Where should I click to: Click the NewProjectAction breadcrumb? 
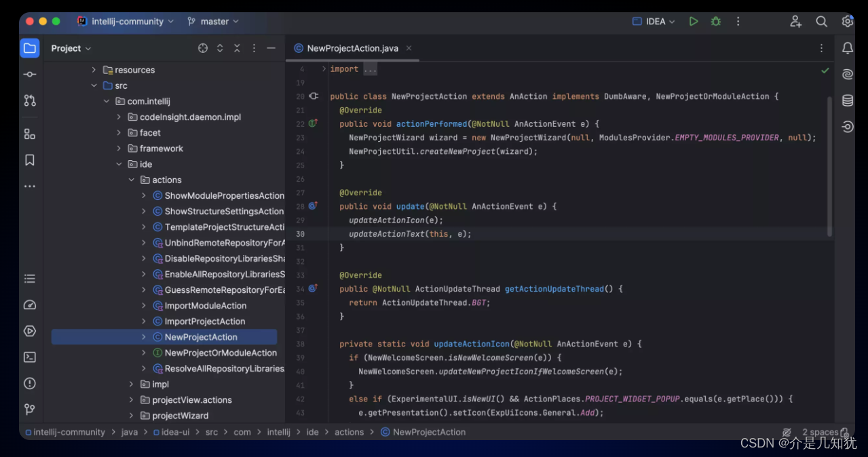423,432
